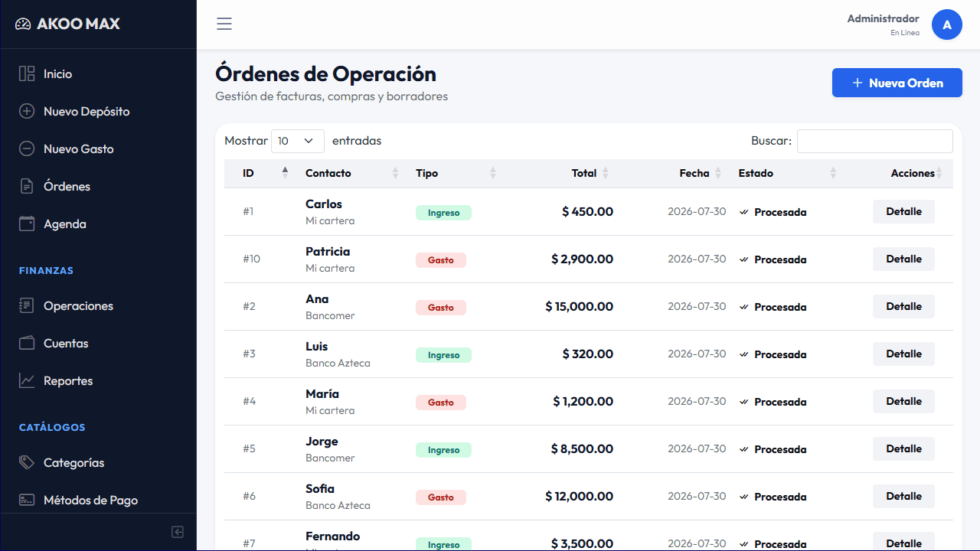The image size is (980, 551).
Task: Click the $ 12,000.00 total amount
Action: [579, 496]
